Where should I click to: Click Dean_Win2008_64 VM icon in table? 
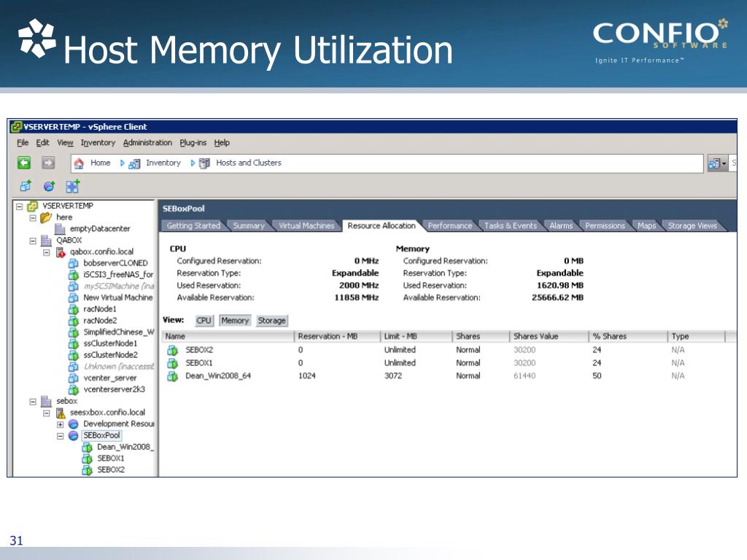(x=172, y=376)
